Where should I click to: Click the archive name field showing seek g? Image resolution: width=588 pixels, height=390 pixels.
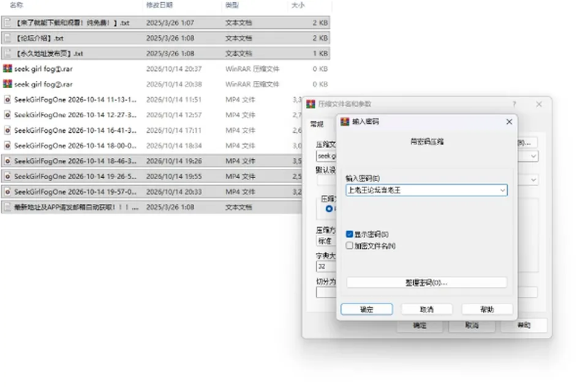click(326, 156)
